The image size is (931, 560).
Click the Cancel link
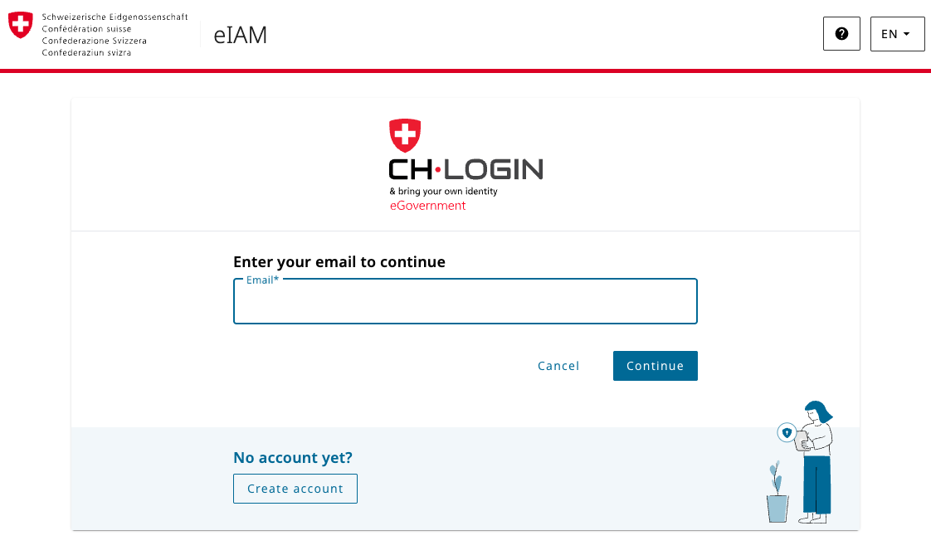click(x=558, y=365)
